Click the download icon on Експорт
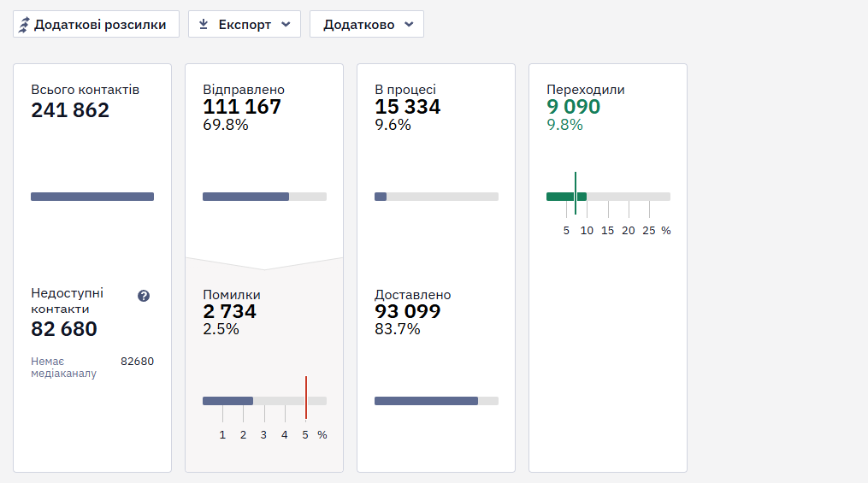This screenshot has height=483, width=868. pos(204,24)
